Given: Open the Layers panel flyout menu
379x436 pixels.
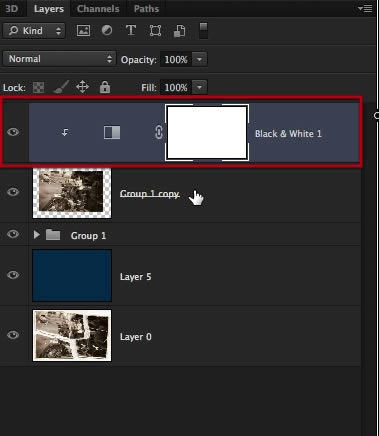Looking at the screenshot, I should (365, 8).
